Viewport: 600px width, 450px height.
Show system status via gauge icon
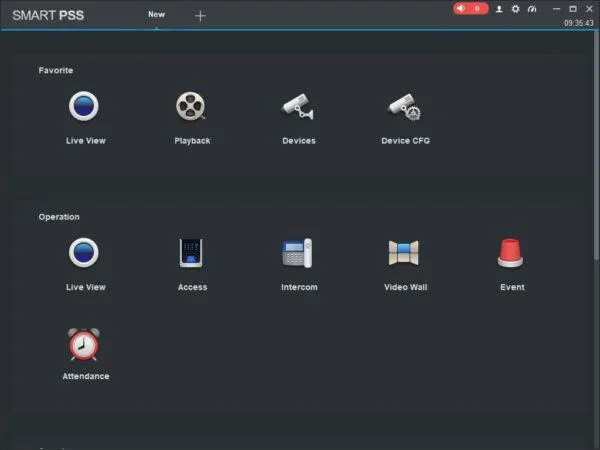[x=532, y=9]
